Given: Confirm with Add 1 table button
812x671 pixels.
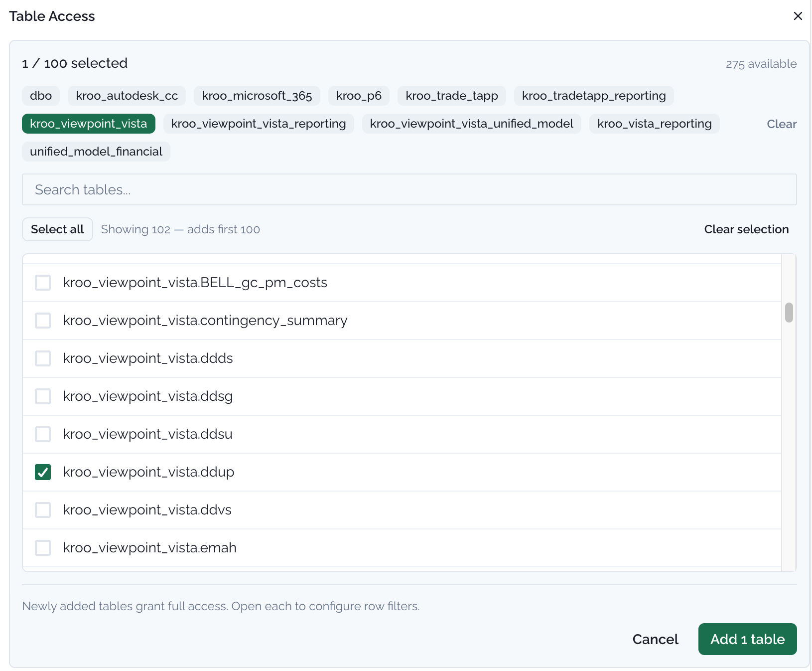Looking at the screenshot, I should [748, 639].
